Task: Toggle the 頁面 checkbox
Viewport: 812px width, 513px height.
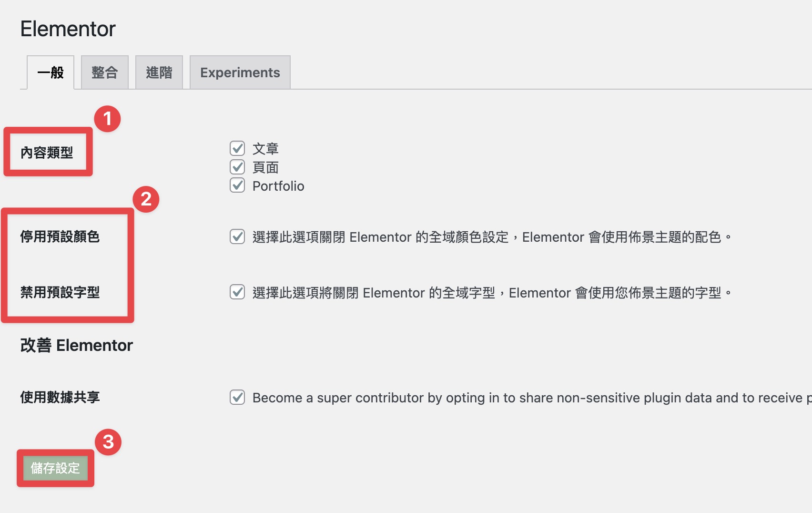Action: (237, 167)
